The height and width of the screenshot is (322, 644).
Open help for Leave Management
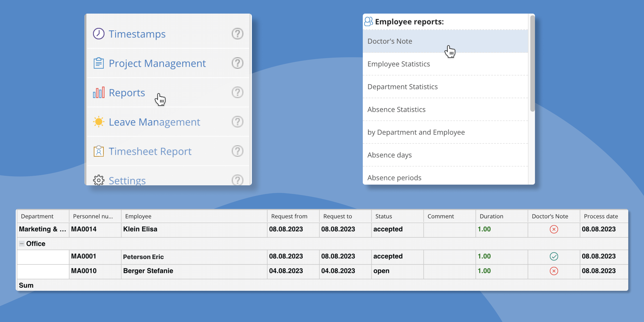click(x=237, y=122)
